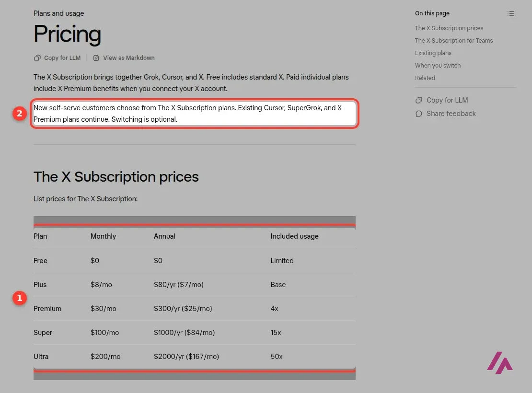Click the New self-serve customers paragraph
Image resolution: width=532 pixels, height=393 pixels.
point(187,114)
